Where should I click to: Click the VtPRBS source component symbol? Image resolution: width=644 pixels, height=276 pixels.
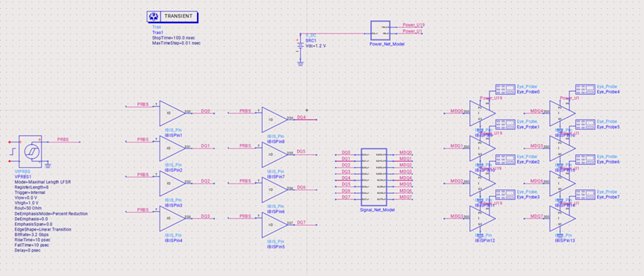click(30, 151)
